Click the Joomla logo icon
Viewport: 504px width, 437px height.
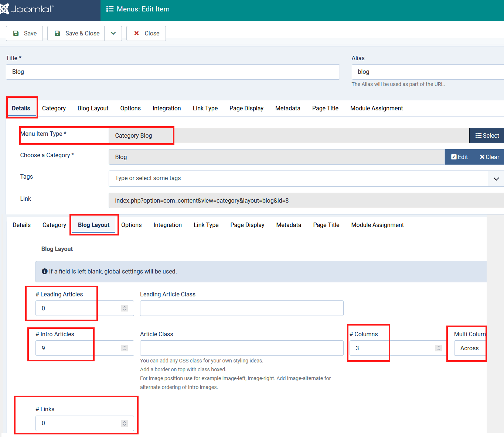tap(4, 9)
